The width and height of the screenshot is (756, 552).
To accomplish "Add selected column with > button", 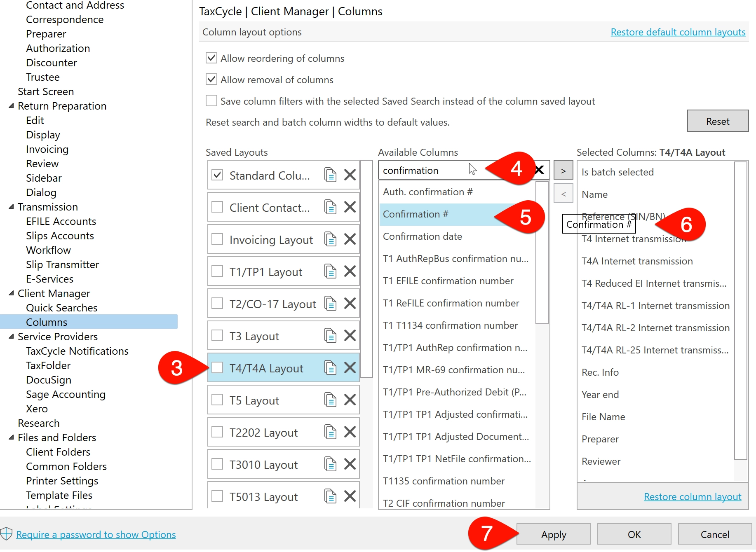I will coord(563,170).
